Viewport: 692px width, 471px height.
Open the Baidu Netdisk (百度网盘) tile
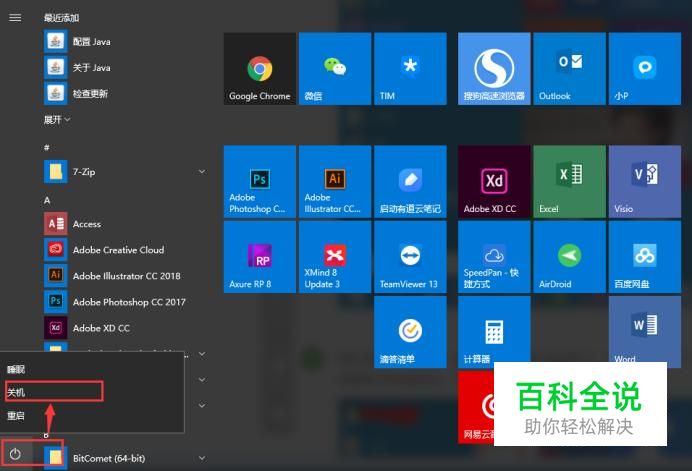tap(645, 257)
